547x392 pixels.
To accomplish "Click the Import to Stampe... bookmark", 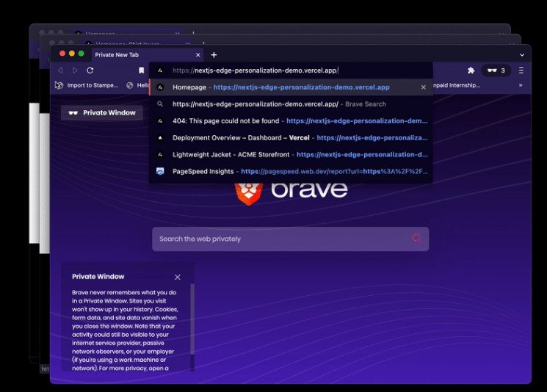I will click(x=87, y=85).
